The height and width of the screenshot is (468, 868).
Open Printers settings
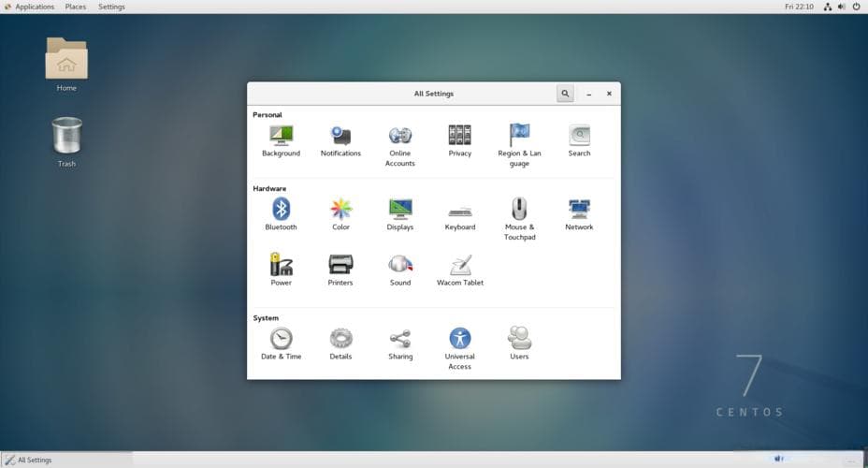pos(340,271)
